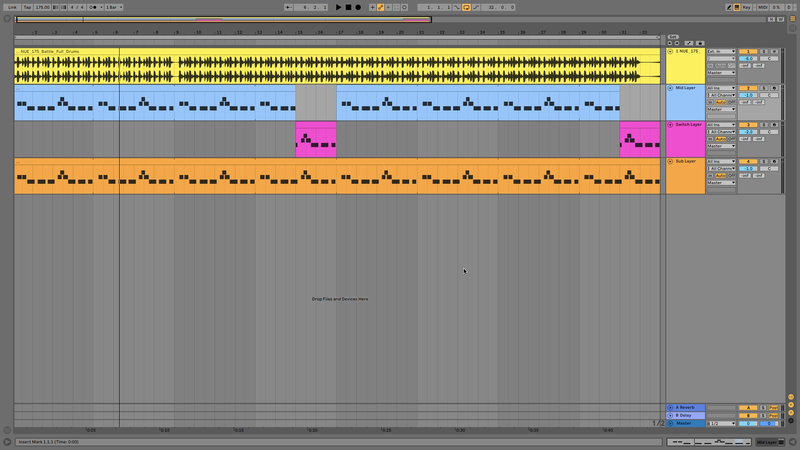The width and height of the screenshot is (800, 450).
Task: Click the Set locator button
Action: tap(673, 37)
